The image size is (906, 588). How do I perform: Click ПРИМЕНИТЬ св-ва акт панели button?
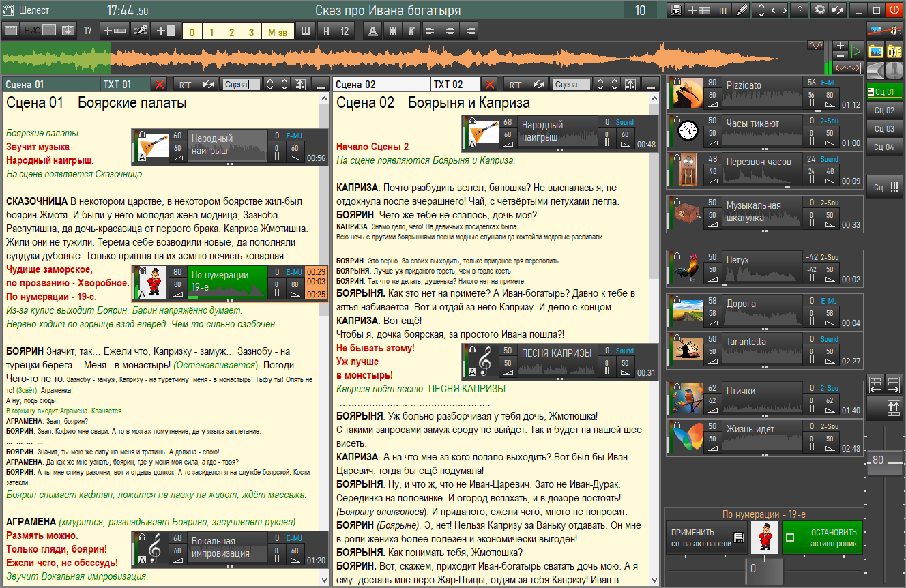[706, 538]
